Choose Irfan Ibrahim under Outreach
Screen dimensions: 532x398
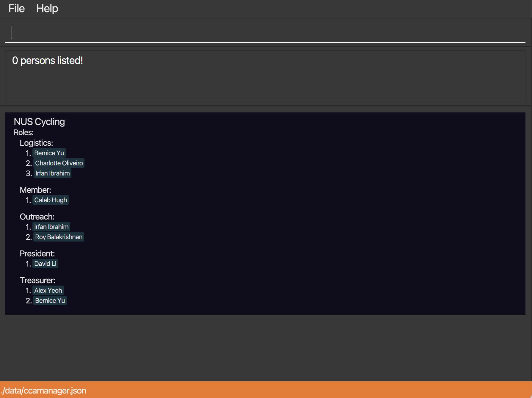51,227
